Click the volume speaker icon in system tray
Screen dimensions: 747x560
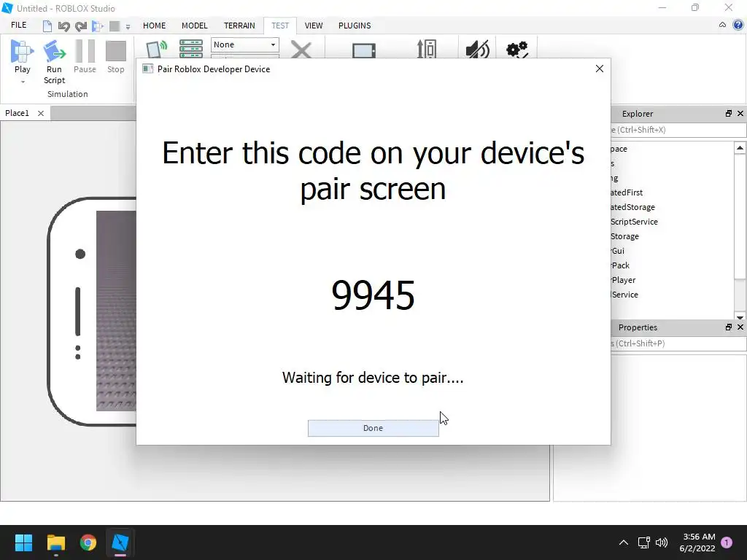pyautogui.click(x=661, y=542)
